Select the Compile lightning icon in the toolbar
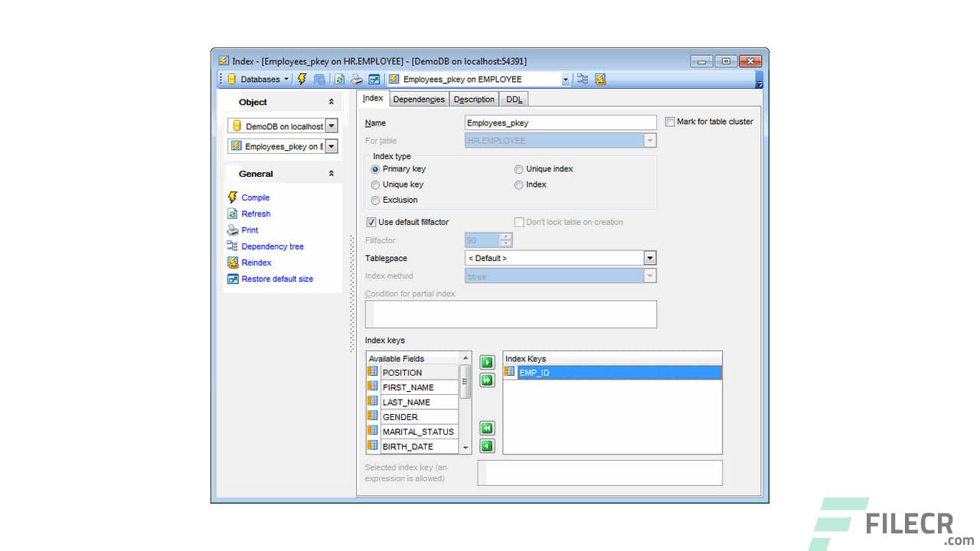The image size is (980, 551). [302, 79]
